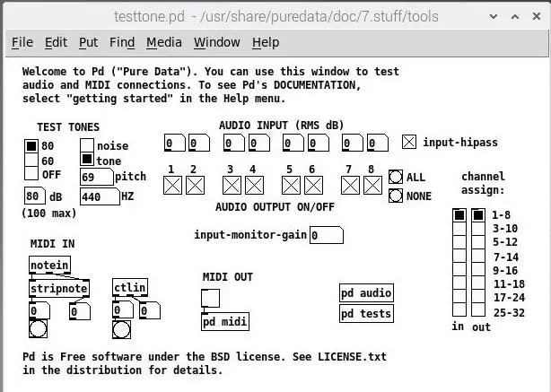Close the testtone.pd window

(x=537, y=16)
